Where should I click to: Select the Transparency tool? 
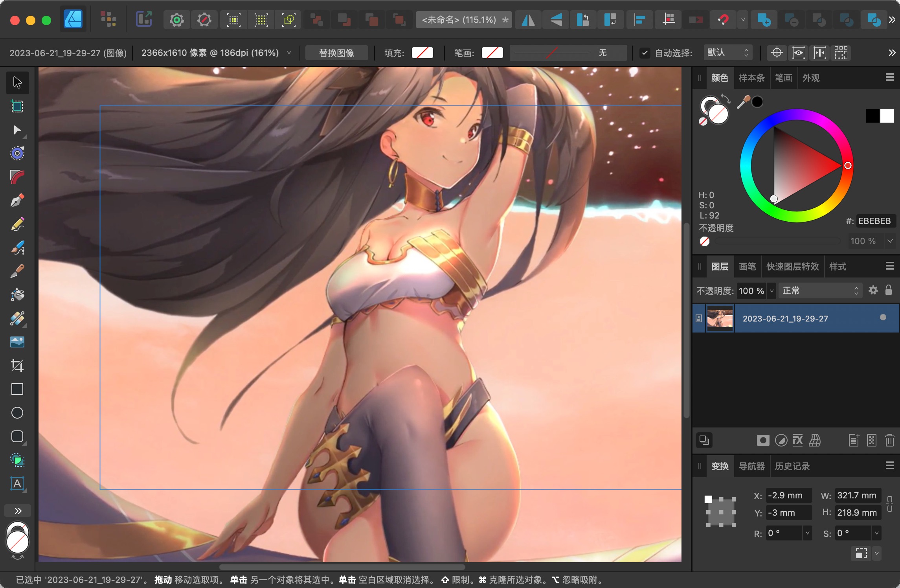17,318
